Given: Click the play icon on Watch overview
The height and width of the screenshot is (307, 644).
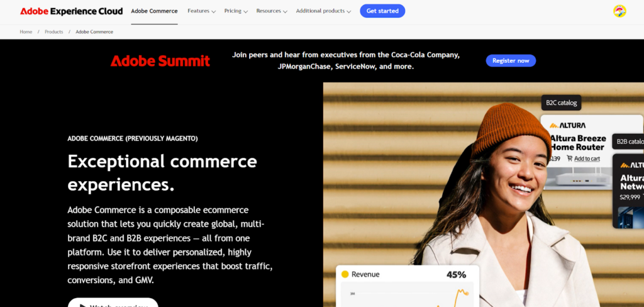Looking at the screenshot, I should coord(82,306).
